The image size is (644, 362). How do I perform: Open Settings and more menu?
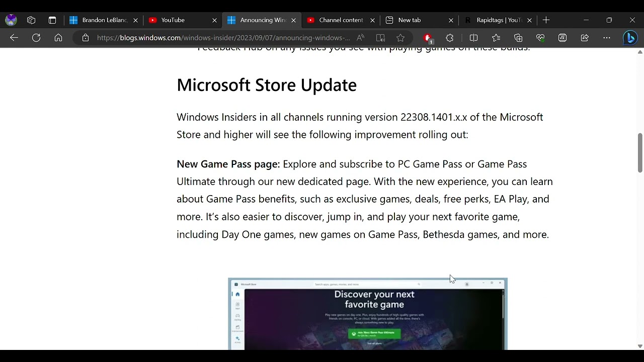coord(607,38)
